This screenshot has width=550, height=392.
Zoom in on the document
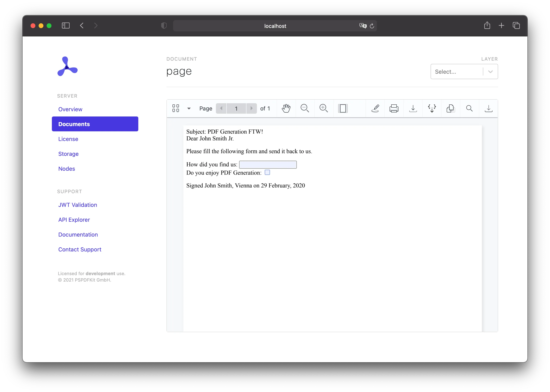pos(324,108)
